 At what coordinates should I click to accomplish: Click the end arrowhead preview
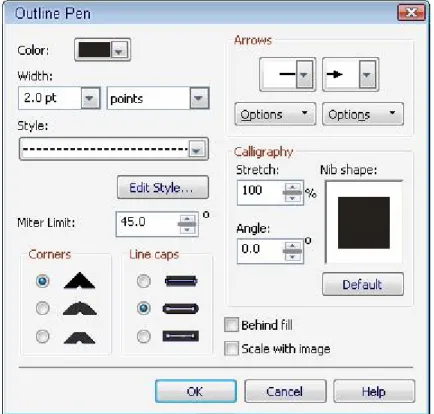coord(341,74)
